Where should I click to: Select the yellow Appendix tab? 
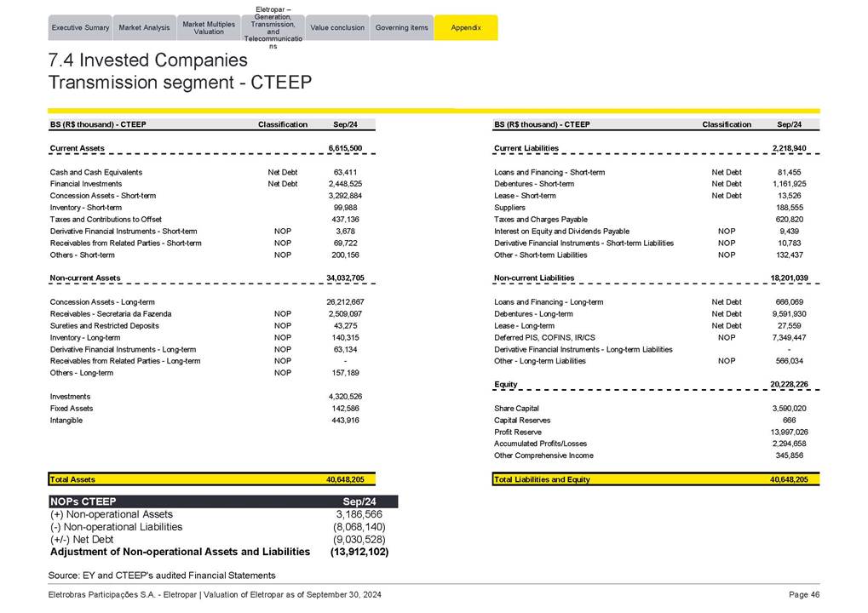(x=466, y=27)
